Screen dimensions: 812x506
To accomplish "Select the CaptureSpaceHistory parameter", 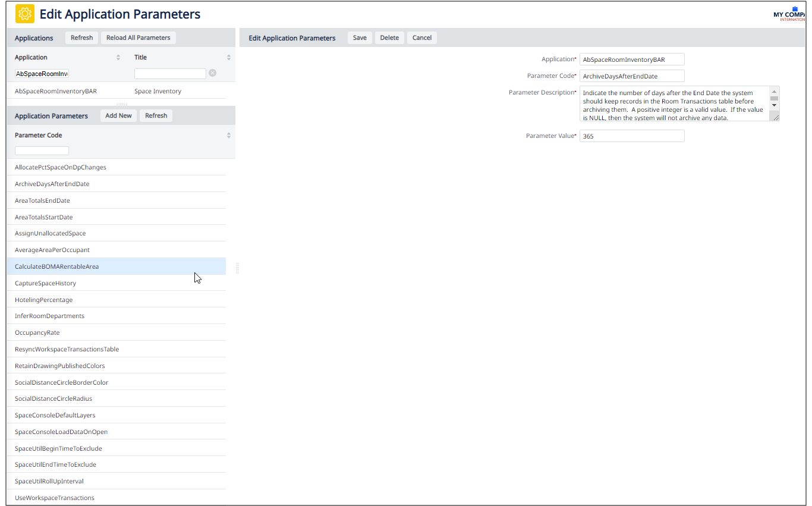I will [46, 283].
